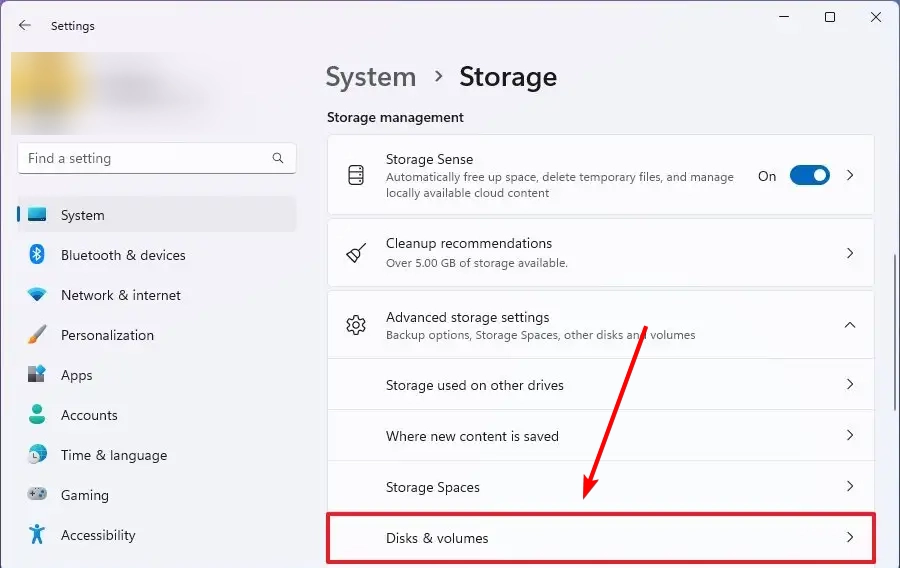The image size is (900, 568).
Task: Click the Time & language globe icon
Action: coord(37,454)
